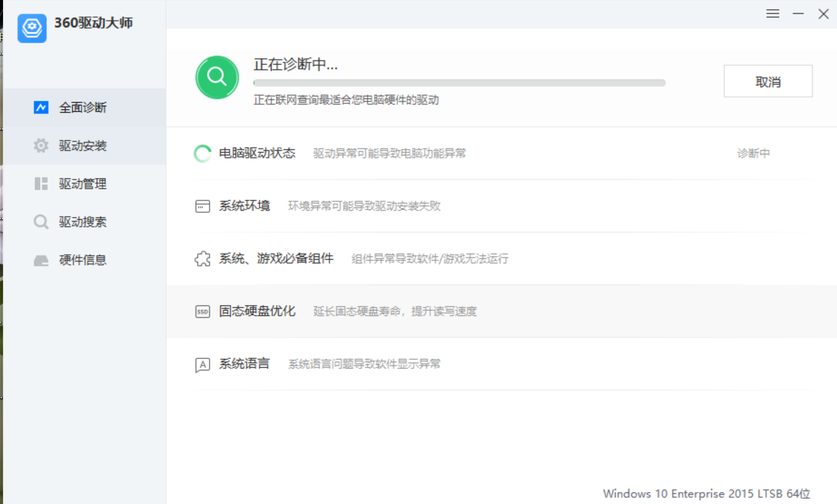
Task: Click the 驱动管理 grid icon
Action: click(x=41, y=184)
